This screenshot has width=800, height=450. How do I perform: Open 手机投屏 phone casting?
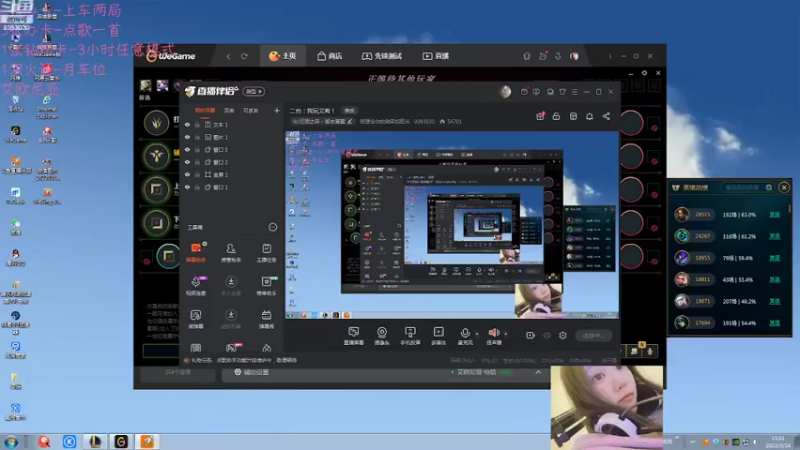410,336
